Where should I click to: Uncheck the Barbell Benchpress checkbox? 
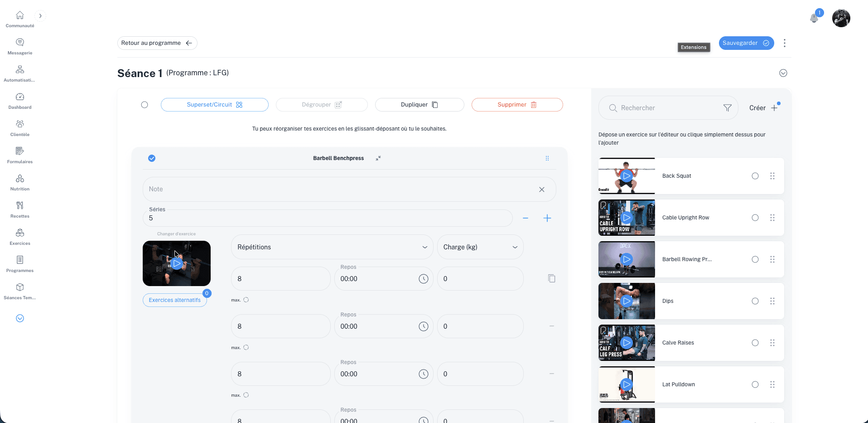[152, 158]
